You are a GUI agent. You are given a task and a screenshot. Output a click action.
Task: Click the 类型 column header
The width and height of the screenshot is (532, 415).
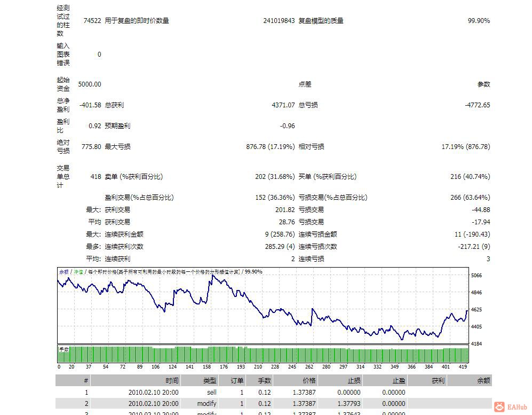click(208, 380)
